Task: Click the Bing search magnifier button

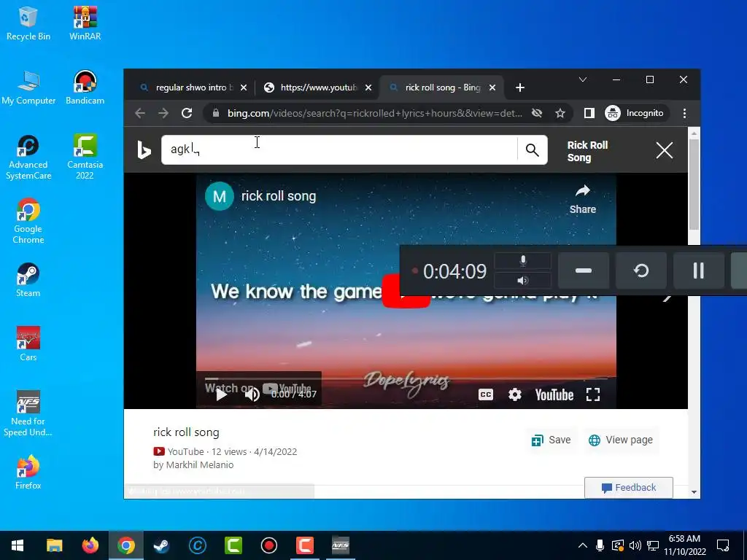Action: pyautogui.click(x=532, y=150)
